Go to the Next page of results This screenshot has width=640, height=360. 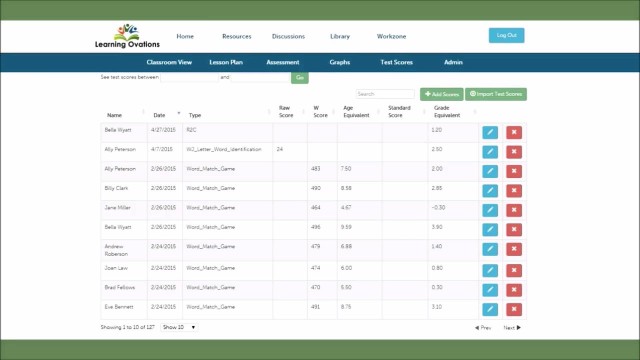[512, 328]
